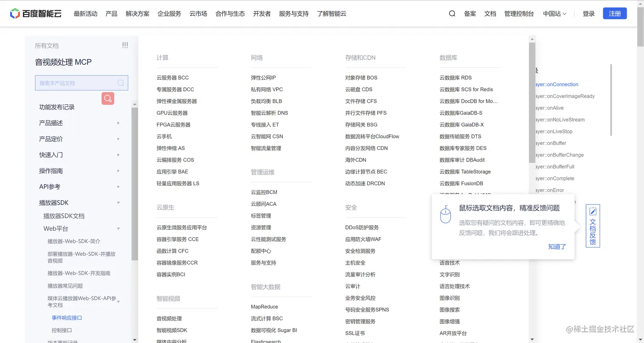Select 事件响应接口 in the sidebar
The width and height of the screenshot is (644, 343).
pyautogui.click(x=67, y=318)
